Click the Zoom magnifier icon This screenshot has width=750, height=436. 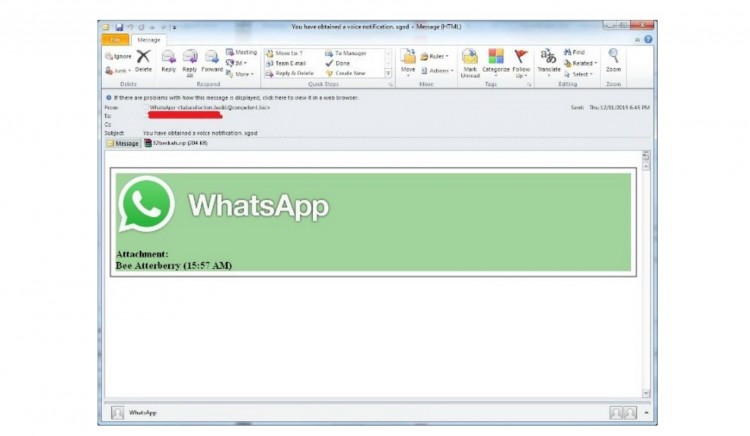(x=613, y=55)
